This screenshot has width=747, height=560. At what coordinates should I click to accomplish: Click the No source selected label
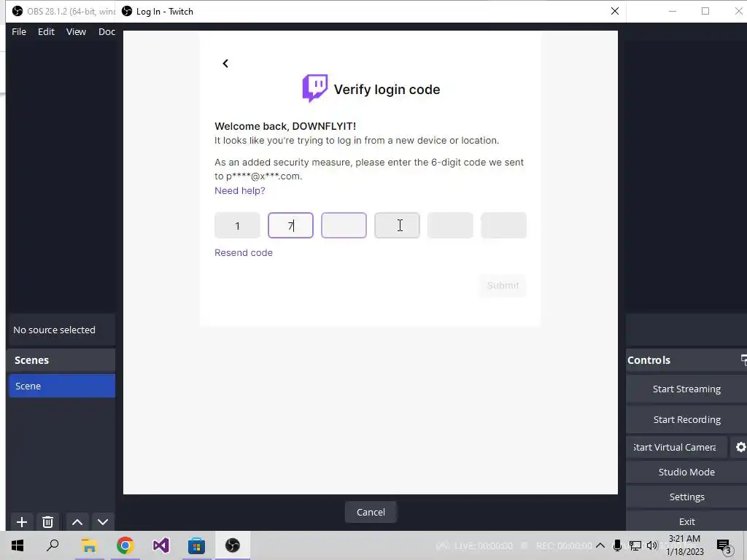[54, 330]
